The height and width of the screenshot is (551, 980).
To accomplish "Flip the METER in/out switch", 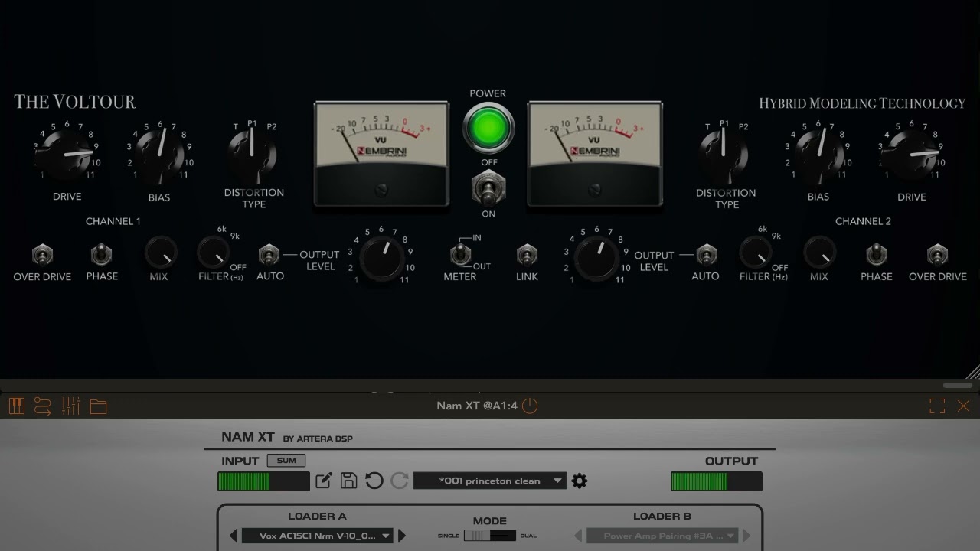I will click(x=460, y=254).
